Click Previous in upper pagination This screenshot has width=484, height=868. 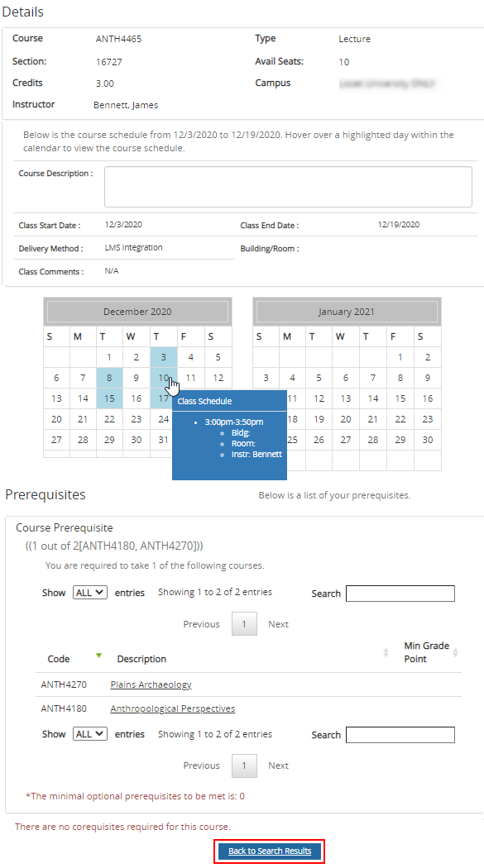[x=202, y=624]
